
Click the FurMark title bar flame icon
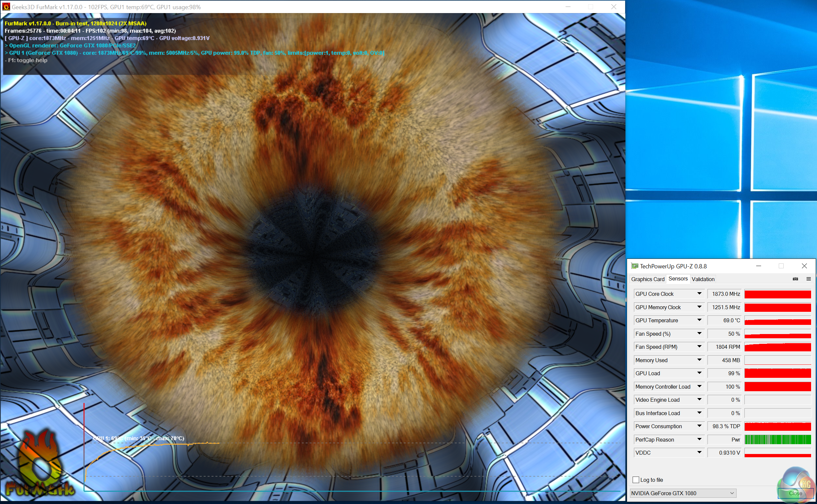6,7
